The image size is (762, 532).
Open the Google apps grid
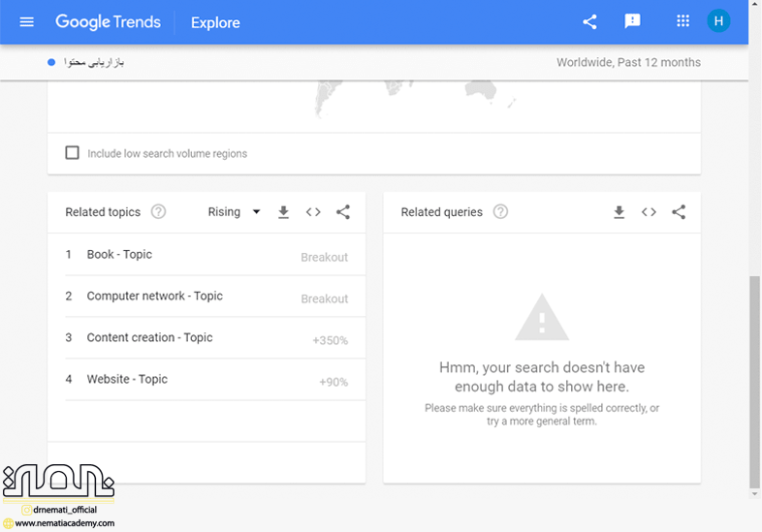(x=683, y=21)
